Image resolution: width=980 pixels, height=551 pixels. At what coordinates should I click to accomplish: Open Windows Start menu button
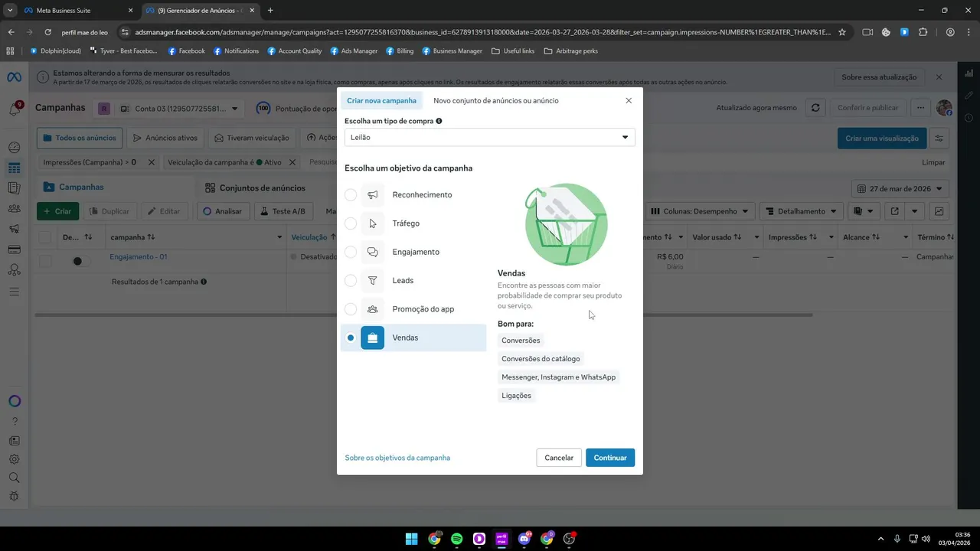point(411,539)
